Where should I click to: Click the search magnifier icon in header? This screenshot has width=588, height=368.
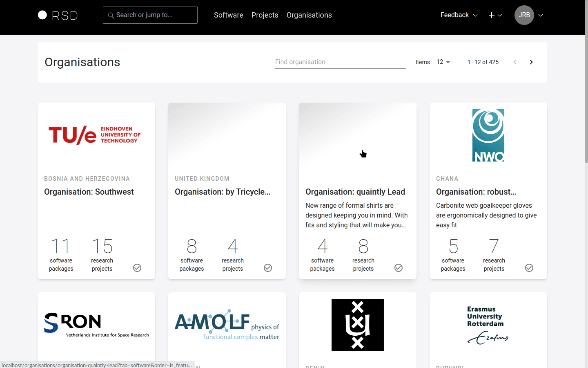[x=111, y=15]
